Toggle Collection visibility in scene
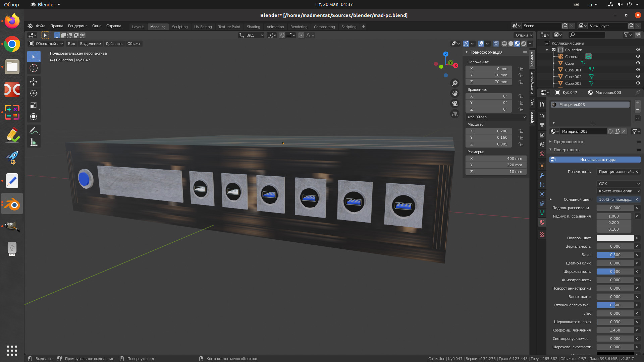The height and width of the screenshot is (362, 644). pyautogui.click(x=638, y=49)
